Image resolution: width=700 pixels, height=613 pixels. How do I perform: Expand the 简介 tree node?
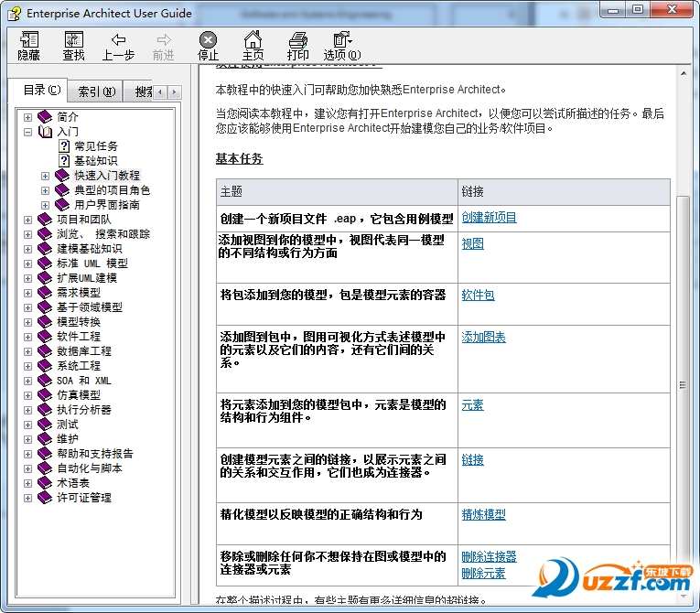click(27, 117)
